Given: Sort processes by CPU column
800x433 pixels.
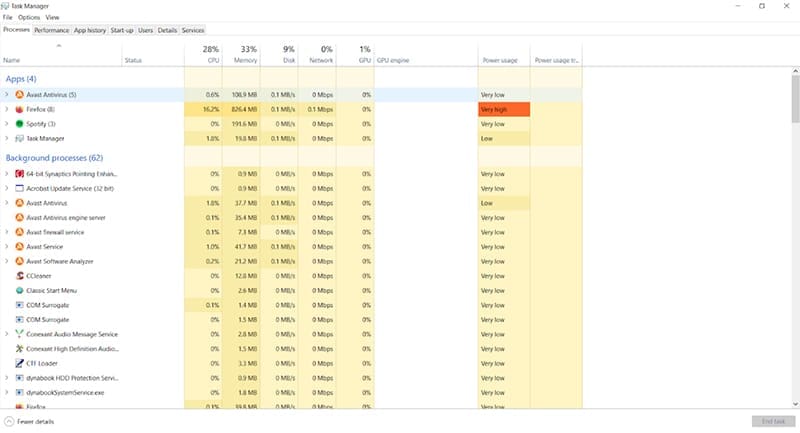Looking at the screenshot, I should click(203, 54).
